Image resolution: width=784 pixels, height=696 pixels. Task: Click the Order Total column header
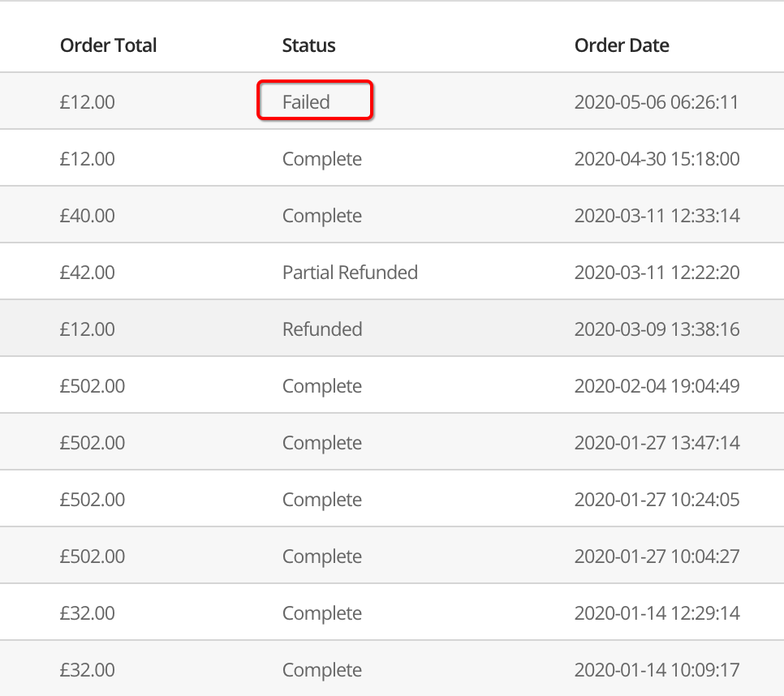(108, 45)
